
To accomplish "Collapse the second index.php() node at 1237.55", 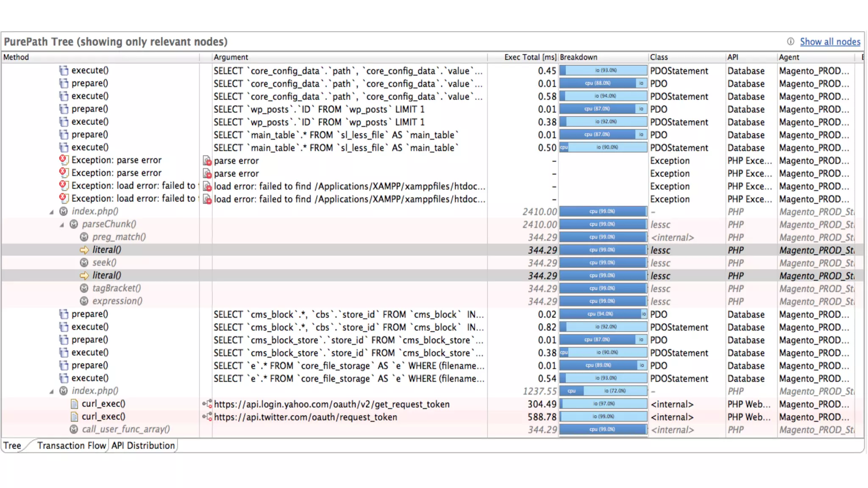I will click(x=52, y=391).
